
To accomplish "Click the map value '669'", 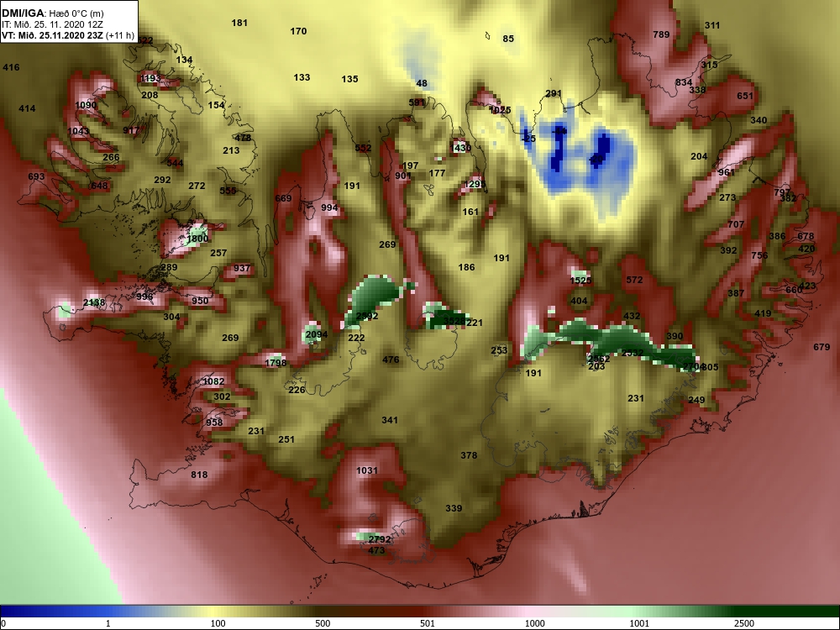I will (283, 198).
